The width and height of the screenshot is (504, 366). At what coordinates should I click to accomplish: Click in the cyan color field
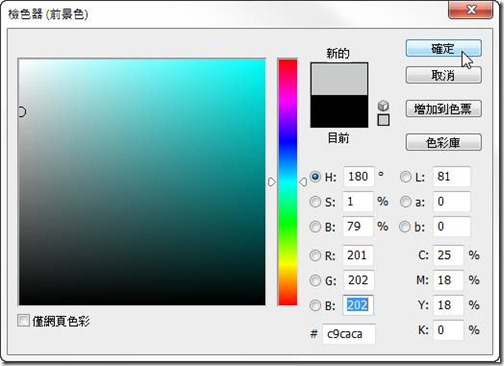[x=142, y=182]
